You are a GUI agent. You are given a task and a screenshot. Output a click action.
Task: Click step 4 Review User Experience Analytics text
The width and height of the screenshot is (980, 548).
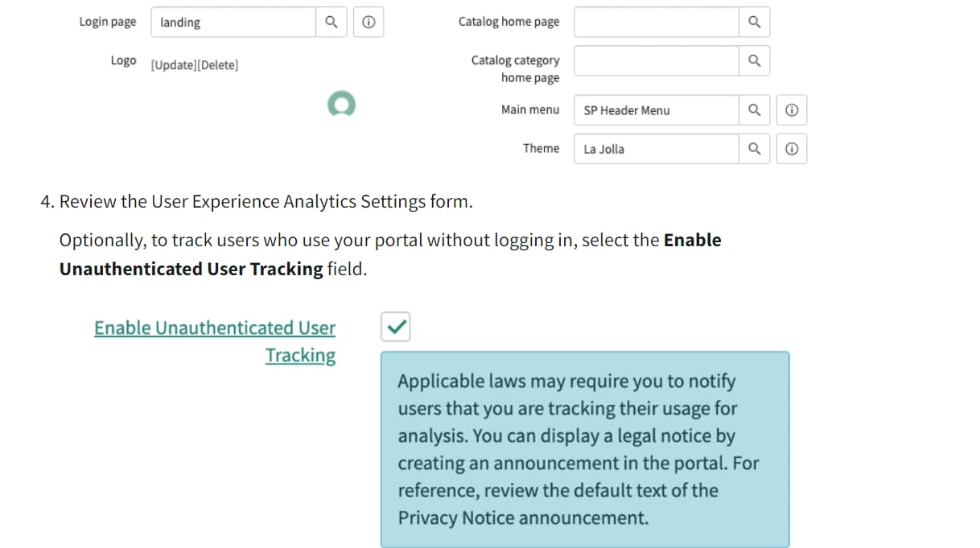tap(266, 201)
